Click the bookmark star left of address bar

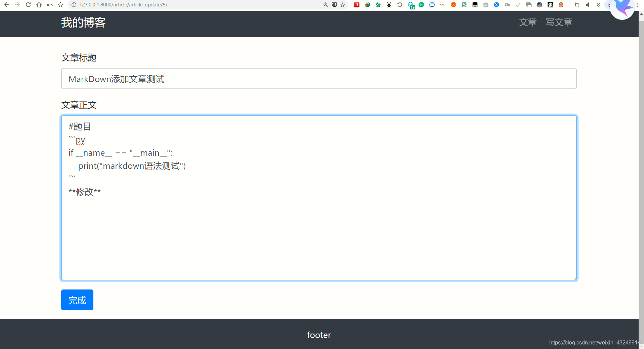pos(60,5)
